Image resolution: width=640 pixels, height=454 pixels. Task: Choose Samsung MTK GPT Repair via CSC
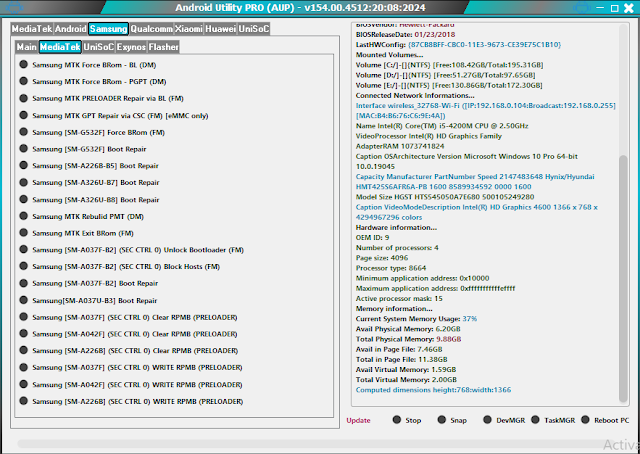click(x=114, y=116)
